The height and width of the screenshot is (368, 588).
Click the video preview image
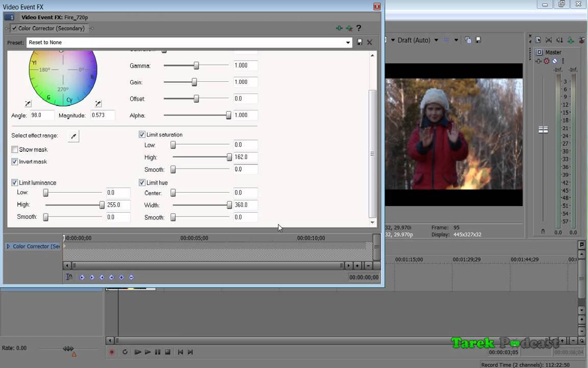tap(454, 134)
